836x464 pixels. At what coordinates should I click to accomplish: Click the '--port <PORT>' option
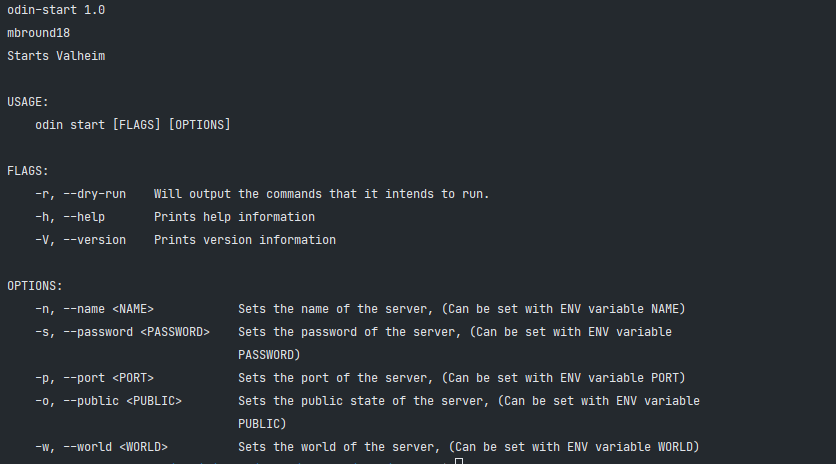click(108, 378)
